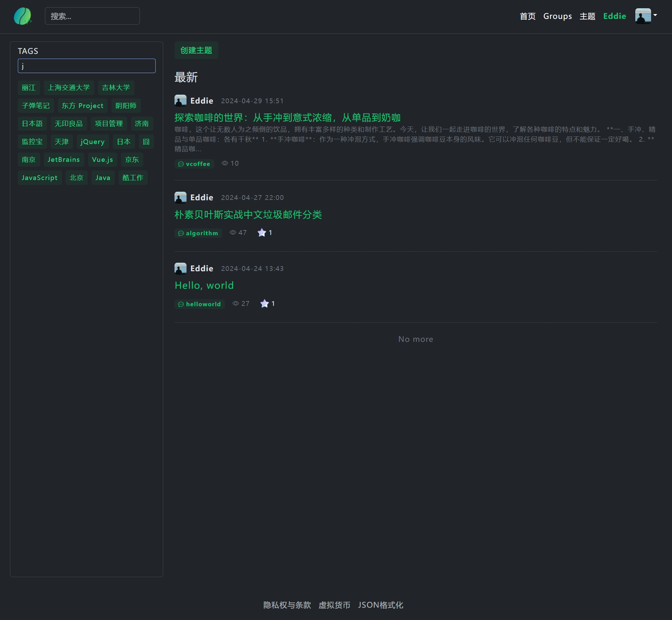Click the star icon on Hello, world post
The width and height of the screenshot is (672, 620).
tap(264, 304)
